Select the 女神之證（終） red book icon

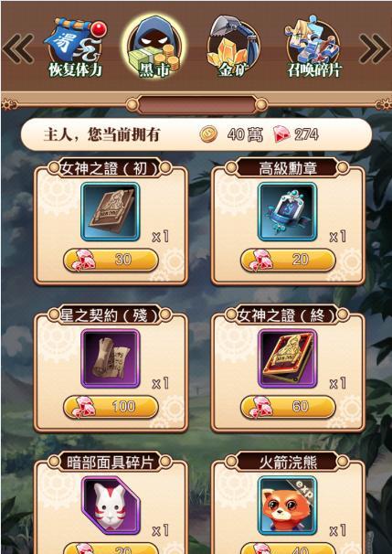pyautogui.click(x=288, y=358)
